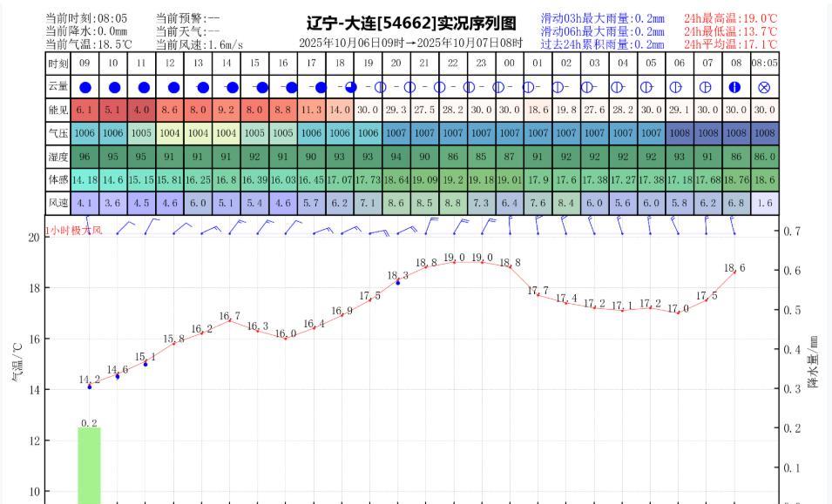Click the 能见 row label
The height and width of the screenshot is (504, 832).
[57, 111]
